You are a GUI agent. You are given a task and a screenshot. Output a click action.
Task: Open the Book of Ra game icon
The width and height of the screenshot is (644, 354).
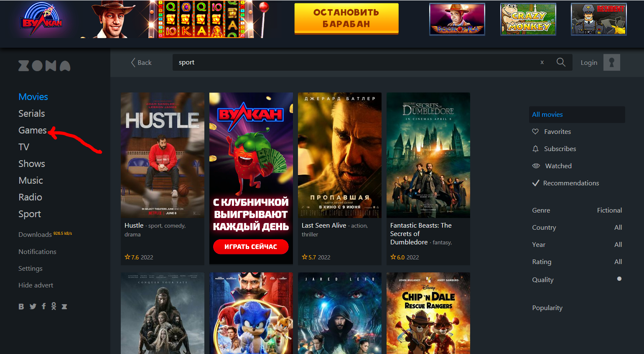click(457, 19)
